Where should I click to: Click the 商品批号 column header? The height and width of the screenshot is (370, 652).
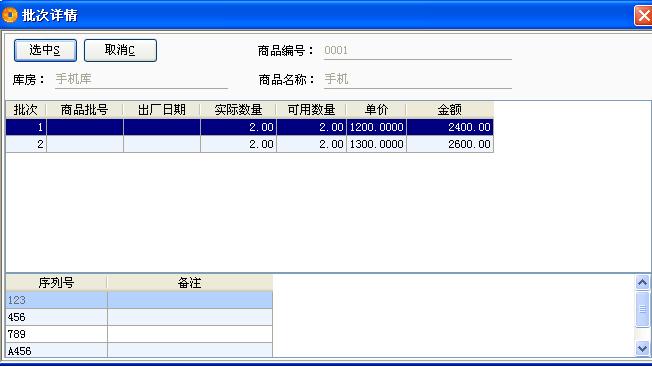click(x=84, y=110)
